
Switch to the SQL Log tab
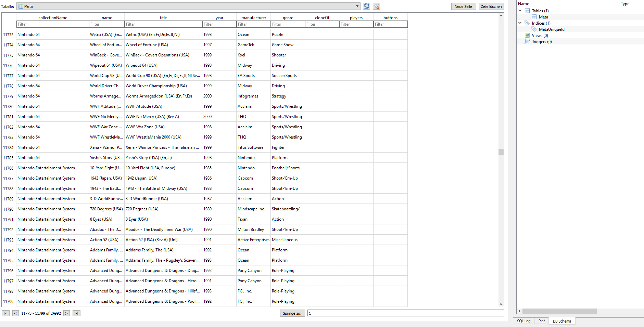point(523,321)
